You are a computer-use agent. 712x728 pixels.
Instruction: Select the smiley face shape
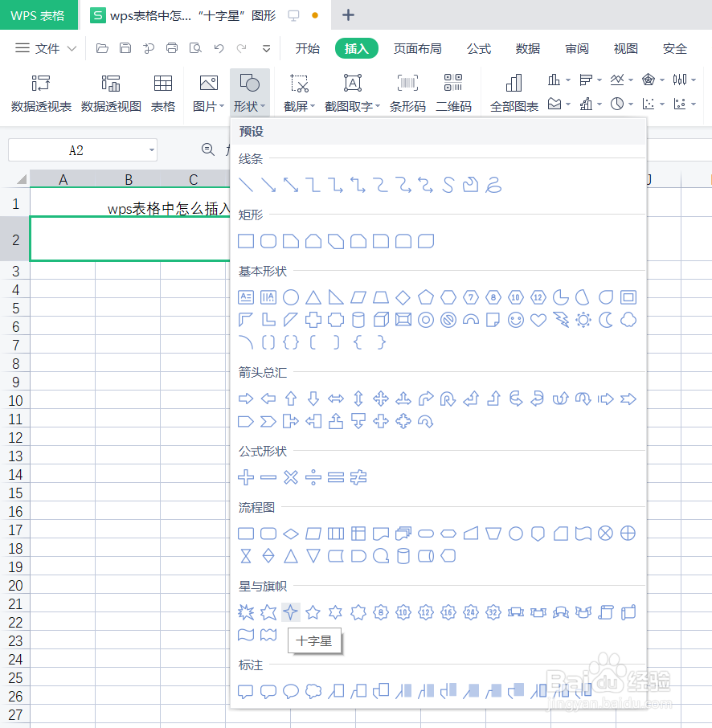tap(516, 320)
